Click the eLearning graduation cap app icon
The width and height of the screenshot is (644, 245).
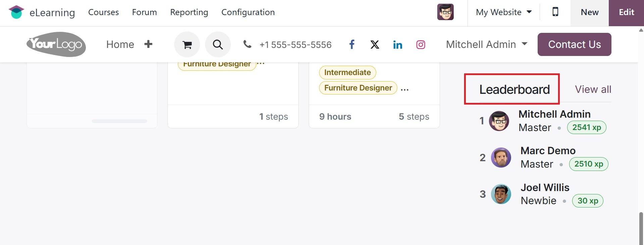pyautogui.click(x=16, y=12)
